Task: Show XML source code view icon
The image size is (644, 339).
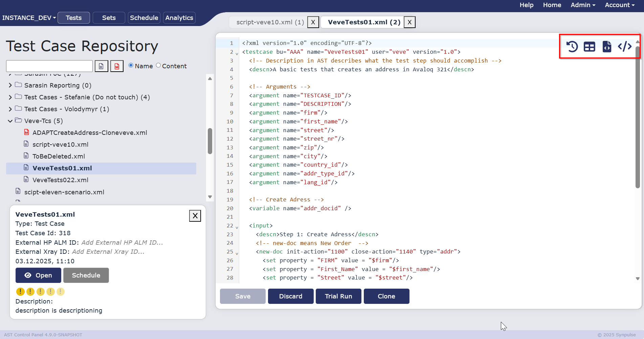Action: coord(625,46)
